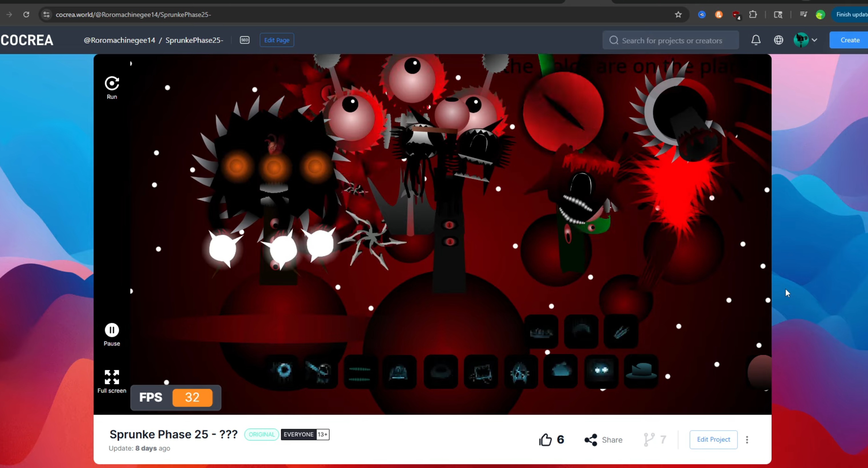
Task: Click the Run restart icon
Action: point(112,83)
